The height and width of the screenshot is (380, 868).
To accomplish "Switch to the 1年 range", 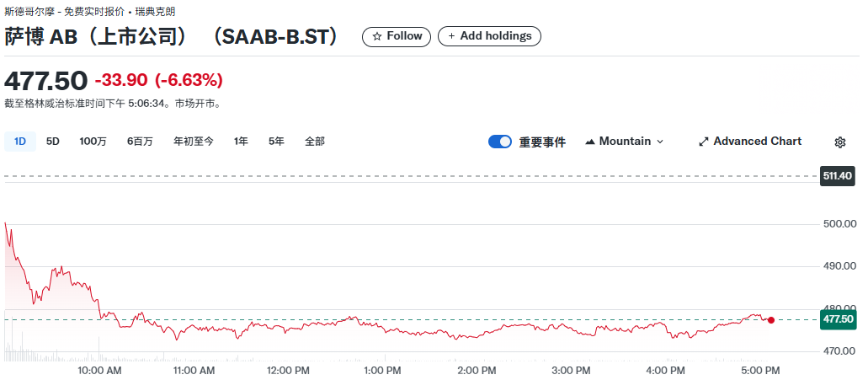I will [241, 142].
